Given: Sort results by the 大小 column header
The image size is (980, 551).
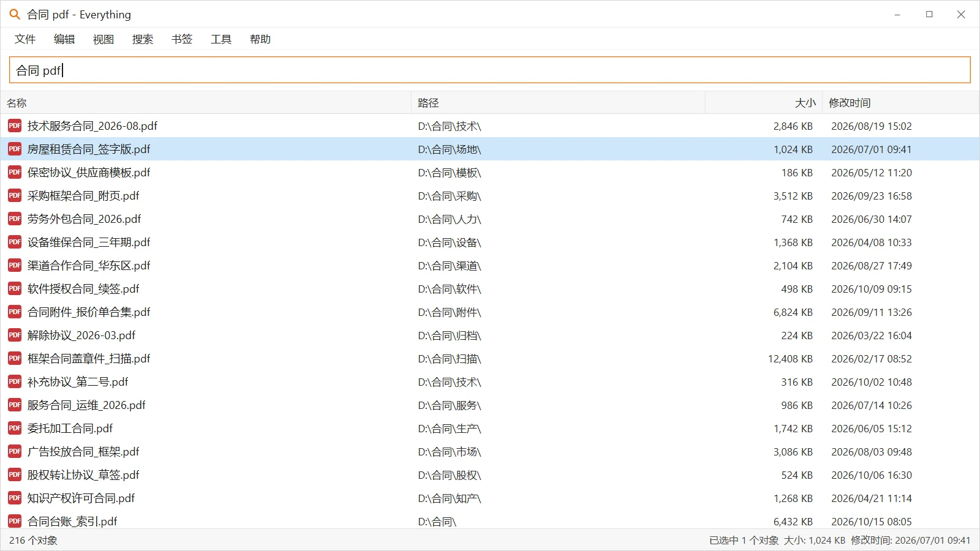Looking at the screenshot, I should click(x=764, y=103).
